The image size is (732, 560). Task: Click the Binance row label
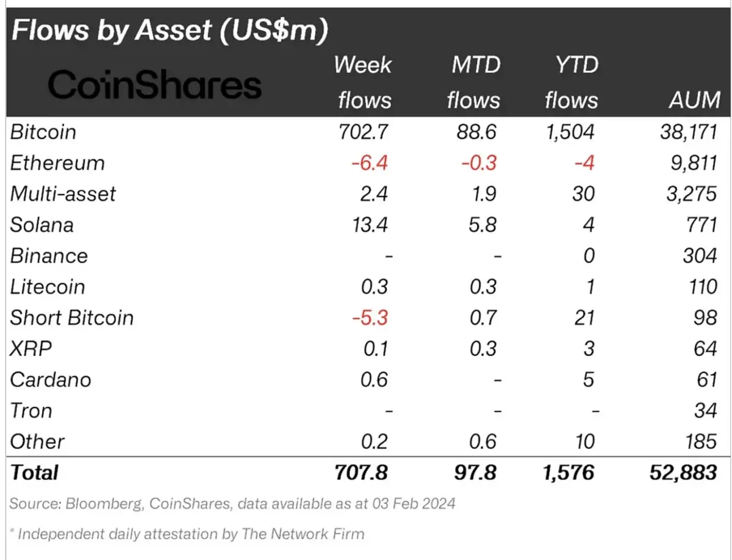coord(49,256)
